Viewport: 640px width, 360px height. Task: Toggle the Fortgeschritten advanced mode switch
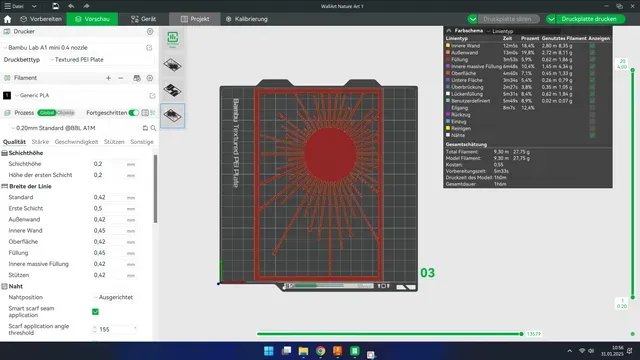point(133,113)
